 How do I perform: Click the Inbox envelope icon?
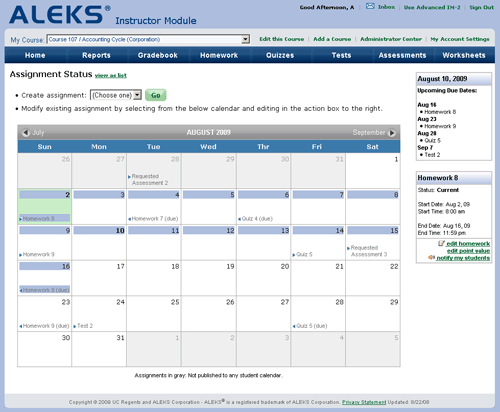coord(370,6)
